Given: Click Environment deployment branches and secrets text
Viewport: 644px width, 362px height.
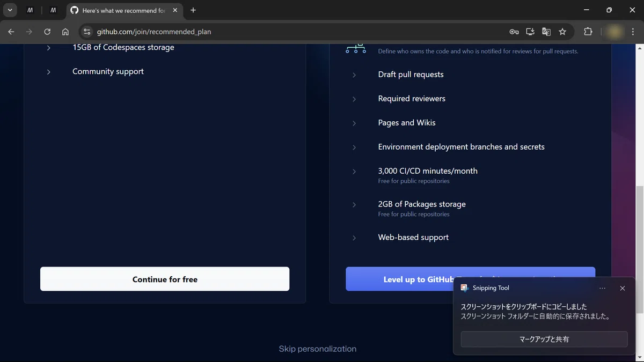Looking at the screenshot, I should tap(462, 147).
